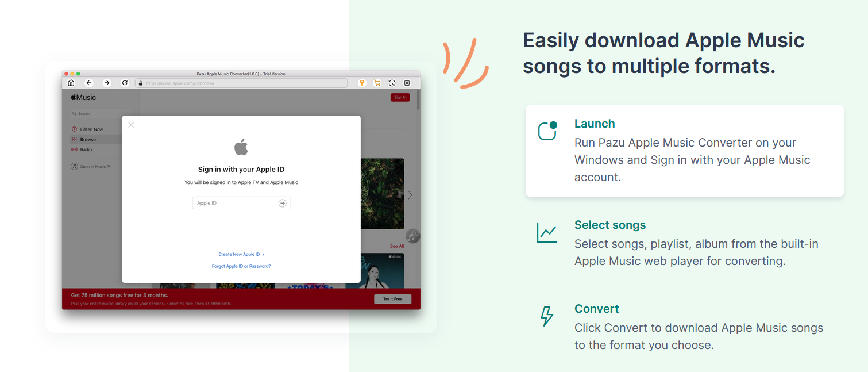Open the green foliage album artwork
The height and width of the screenshot is (372, 868).
383,194
